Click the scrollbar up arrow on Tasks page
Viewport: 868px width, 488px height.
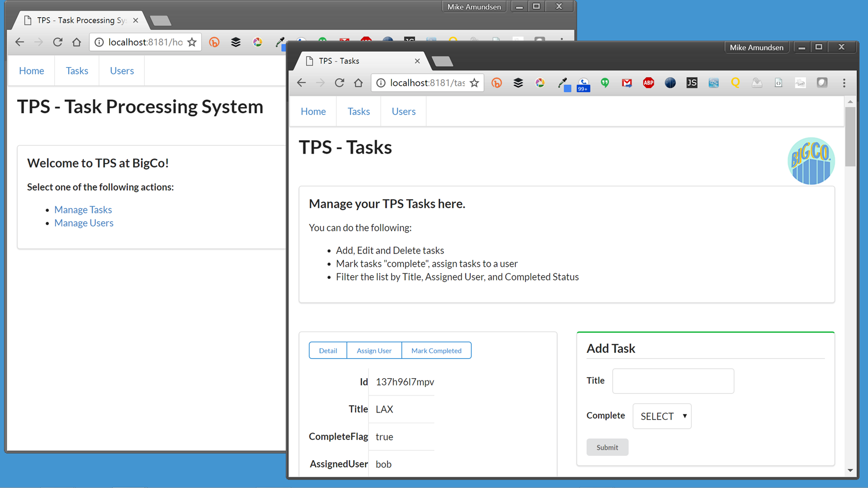point(850,101)
